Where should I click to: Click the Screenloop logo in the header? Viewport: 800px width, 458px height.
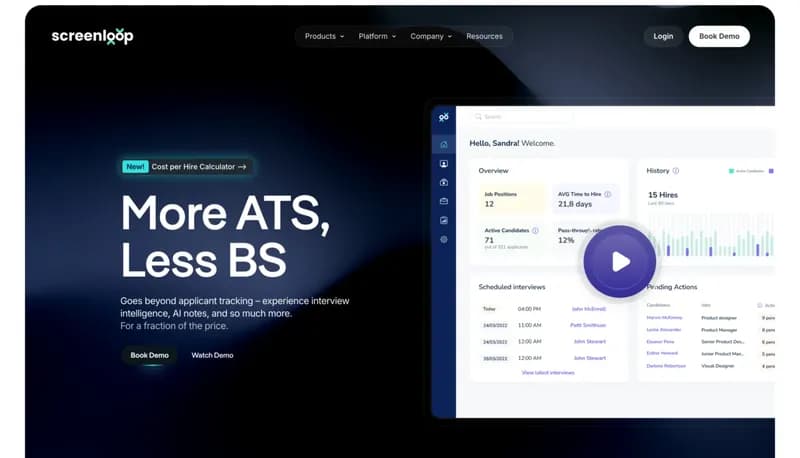pos(92,36)
